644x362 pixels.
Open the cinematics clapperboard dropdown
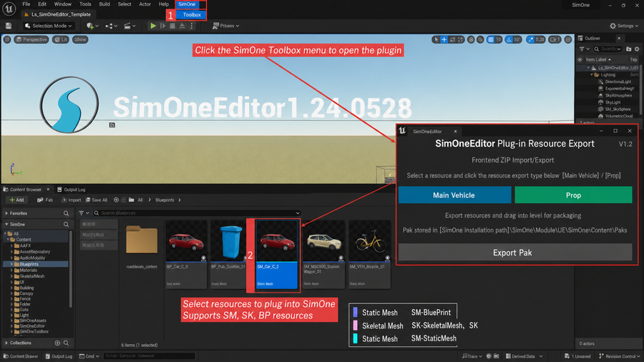[130, 26]
